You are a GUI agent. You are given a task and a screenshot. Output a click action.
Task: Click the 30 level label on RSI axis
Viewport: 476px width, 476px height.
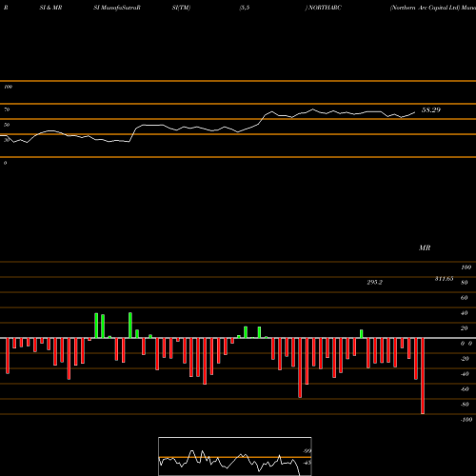7,140
